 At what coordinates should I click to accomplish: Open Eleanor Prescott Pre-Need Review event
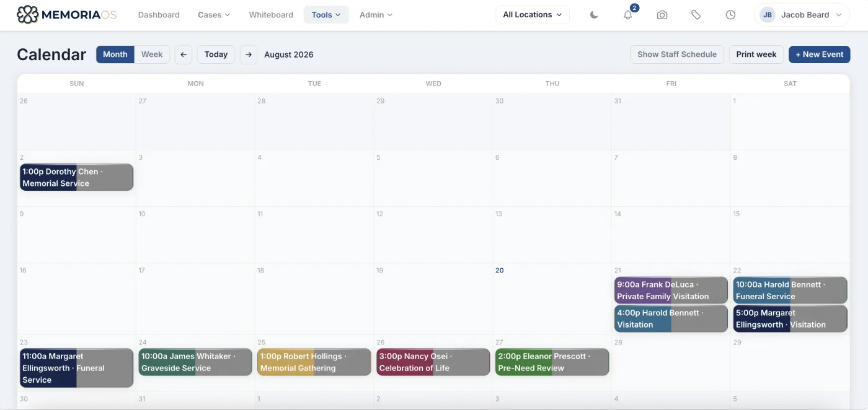(552, 362)
